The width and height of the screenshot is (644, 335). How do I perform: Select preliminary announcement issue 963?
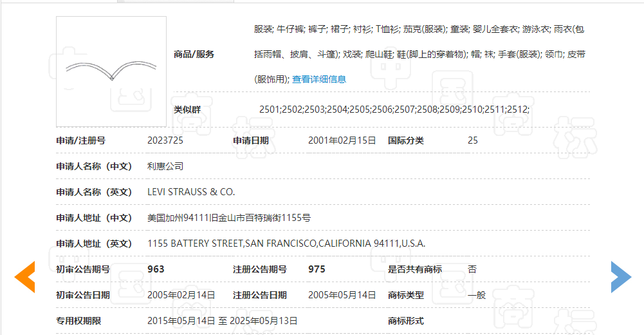(156, 269)
